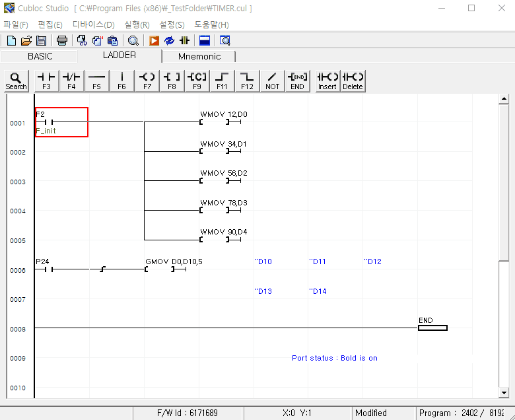515x420 pixels.
Task: Click the New file icon
Action: (x=11, y=40)
